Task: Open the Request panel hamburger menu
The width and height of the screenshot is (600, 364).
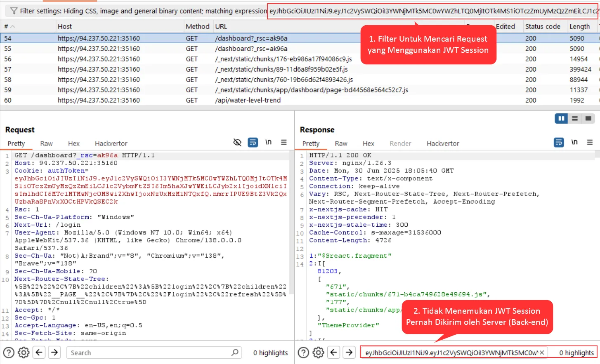Action: pos(284,142)
